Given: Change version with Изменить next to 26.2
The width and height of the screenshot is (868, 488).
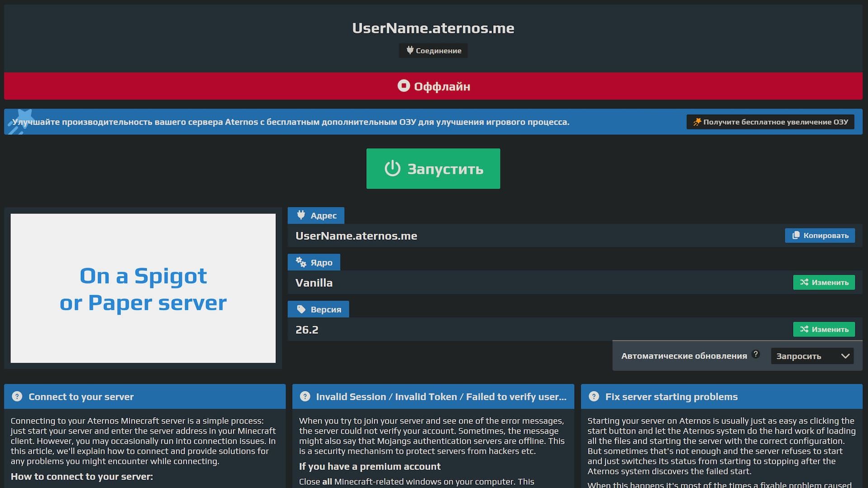Looking at the screenshot, I should click(824, 329).
